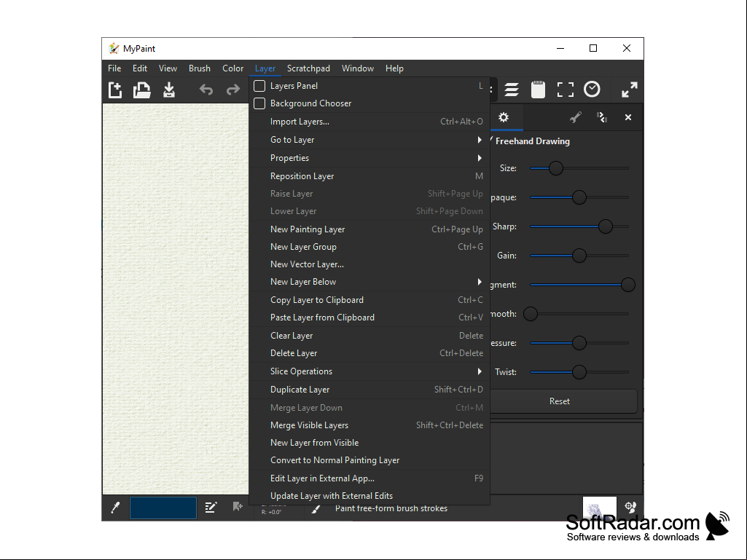This screenshot has width=747, height=560.
Task: Choose New Vector Layer...
Action: [x=369, y=264]
